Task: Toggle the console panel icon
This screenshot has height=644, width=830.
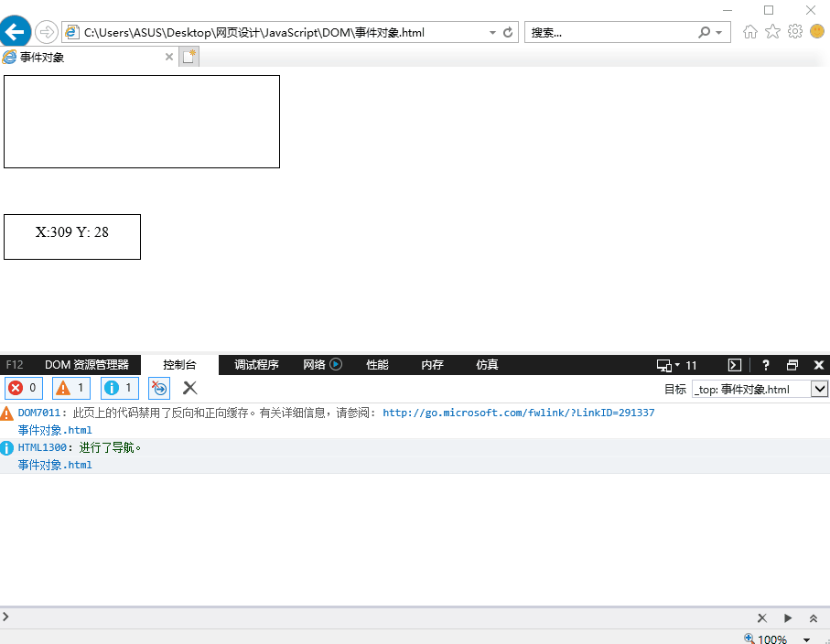Action: [735, 365]
